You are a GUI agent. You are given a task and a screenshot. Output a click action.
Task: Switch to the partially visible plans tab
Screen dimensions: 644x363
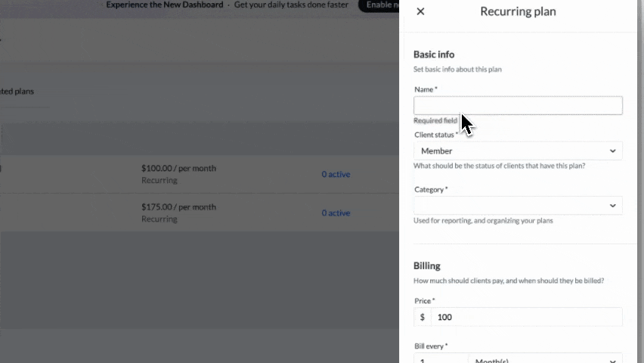point(17,92)
